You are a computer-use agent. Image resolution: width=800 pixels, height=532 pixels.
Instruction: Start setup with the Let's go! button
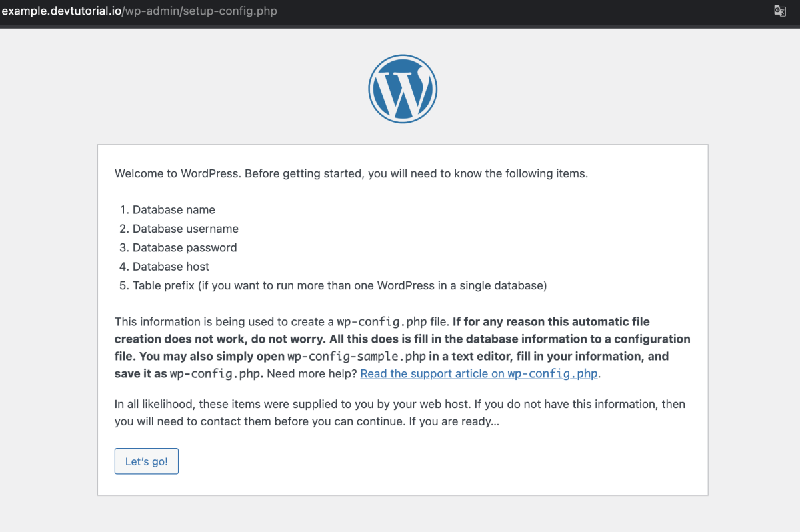click(147, 461)
